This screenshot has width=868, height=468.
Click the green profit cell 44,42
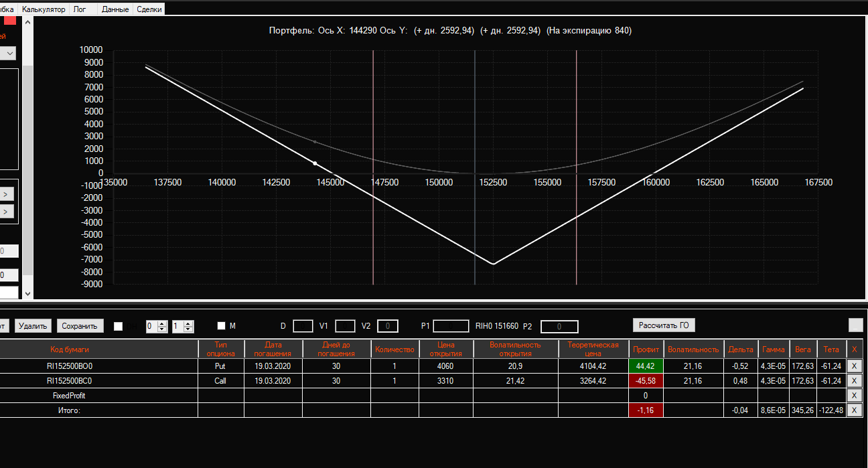pos(646,366)
